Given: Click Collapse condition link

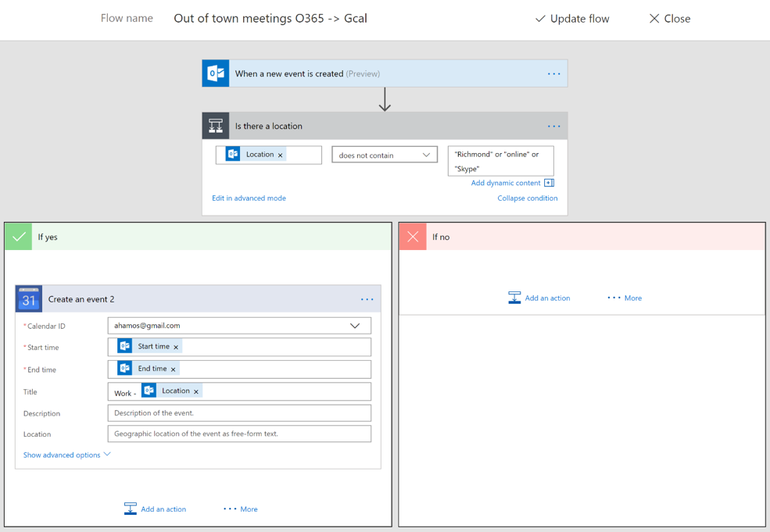Looking at the screenshot, I should pyautogui.click(x=528, y=198).
